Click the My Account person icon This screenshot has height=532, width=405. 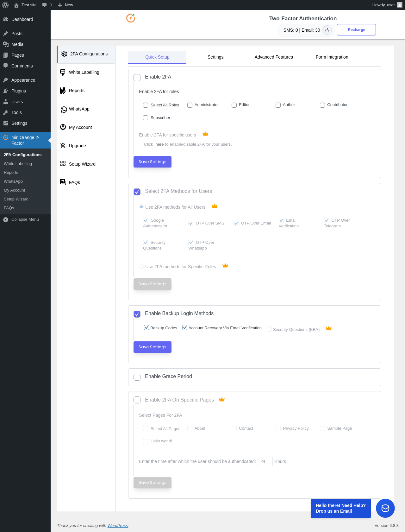63,127
